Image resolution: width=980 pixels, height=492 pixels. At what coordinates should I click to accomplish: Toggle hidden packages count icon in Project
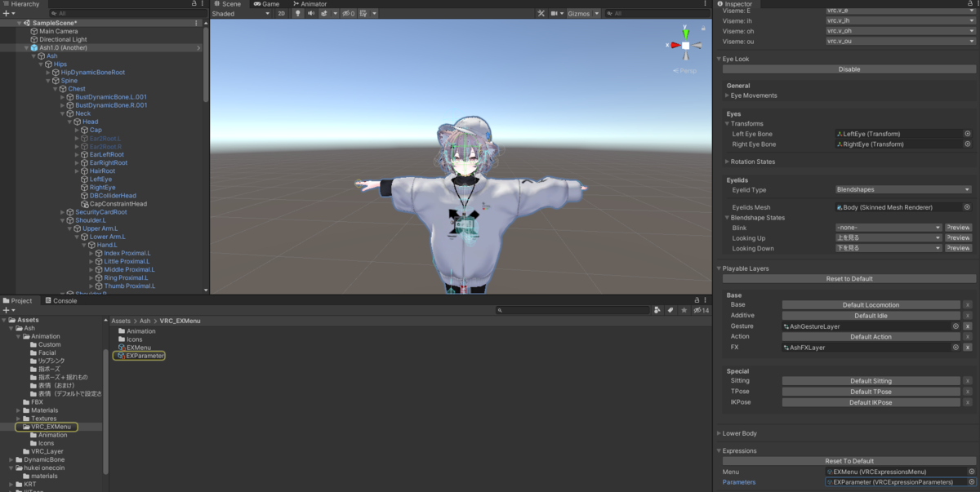(x=701, y=310)
